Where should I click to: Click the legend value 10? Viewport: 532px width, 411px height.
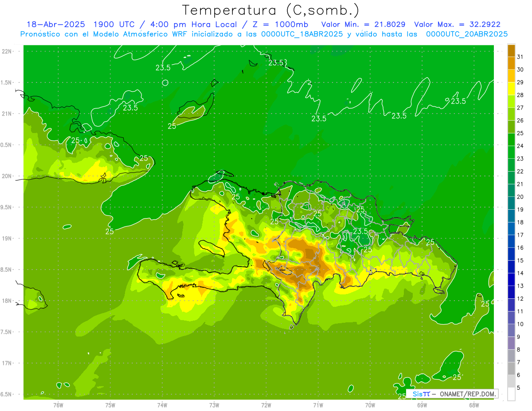click(x=520, y=324)
